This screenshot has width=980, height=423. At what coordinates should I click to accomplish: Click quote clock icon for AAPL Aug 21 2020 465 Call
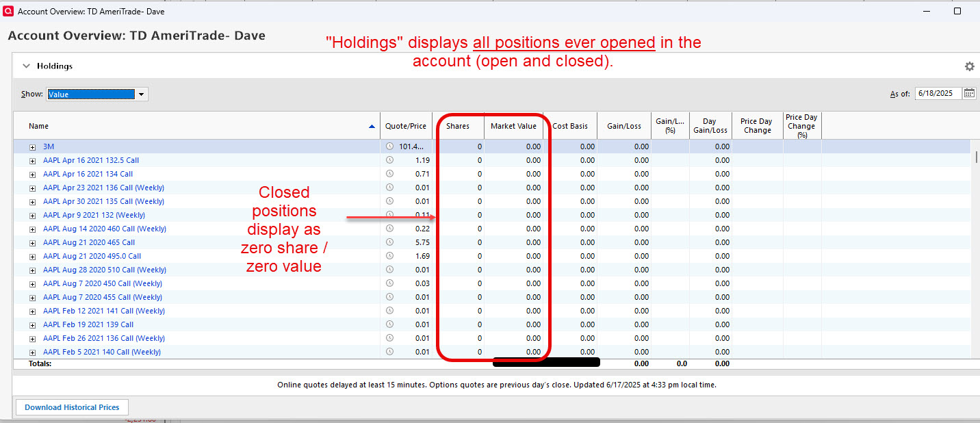pos(390,242)
